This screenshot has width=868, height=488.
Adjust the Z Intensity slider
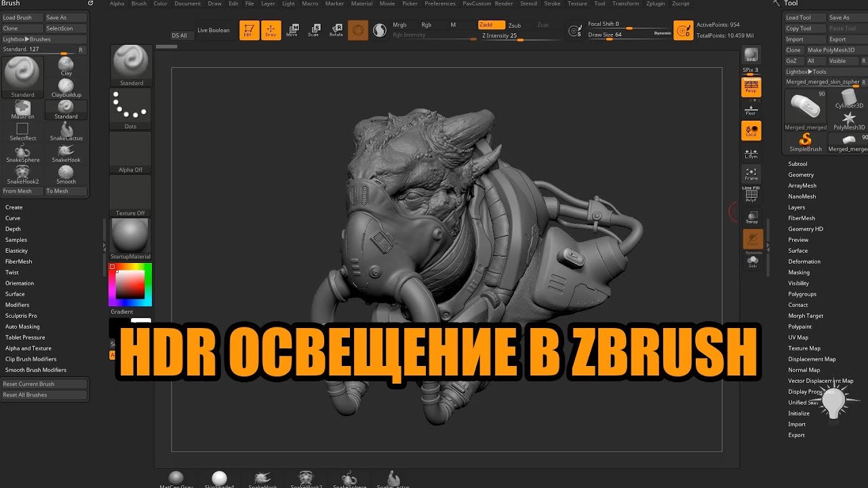click(520, 37)
